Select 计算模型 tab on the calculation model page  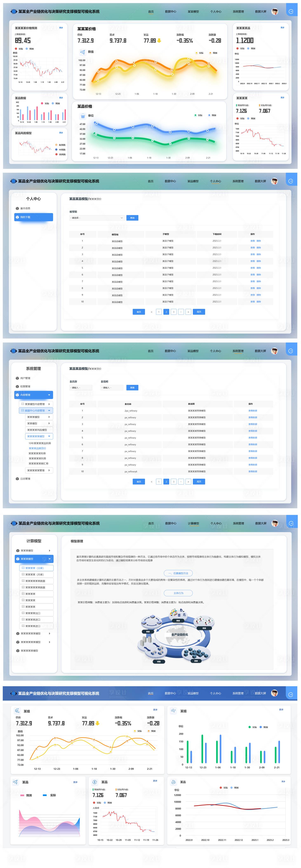coord(193,523)
